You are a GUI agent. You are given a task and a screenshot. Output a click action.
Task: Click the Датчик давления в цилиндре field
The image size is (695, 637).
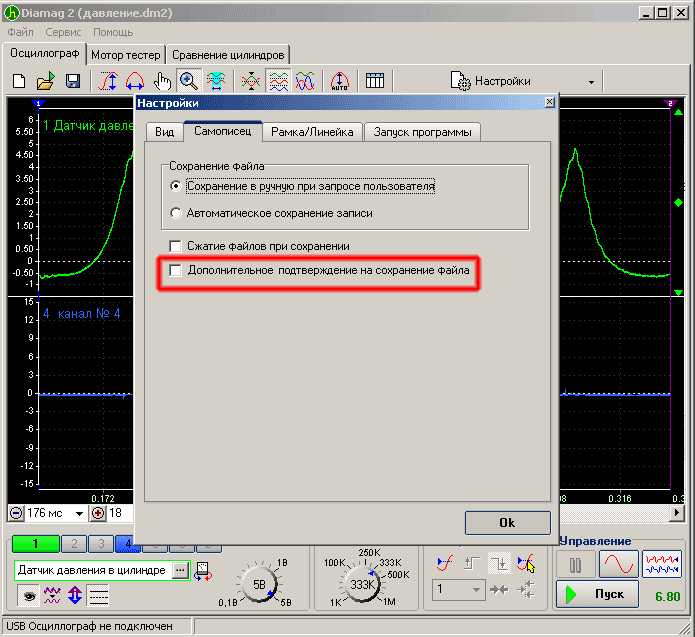click(92, 571)
